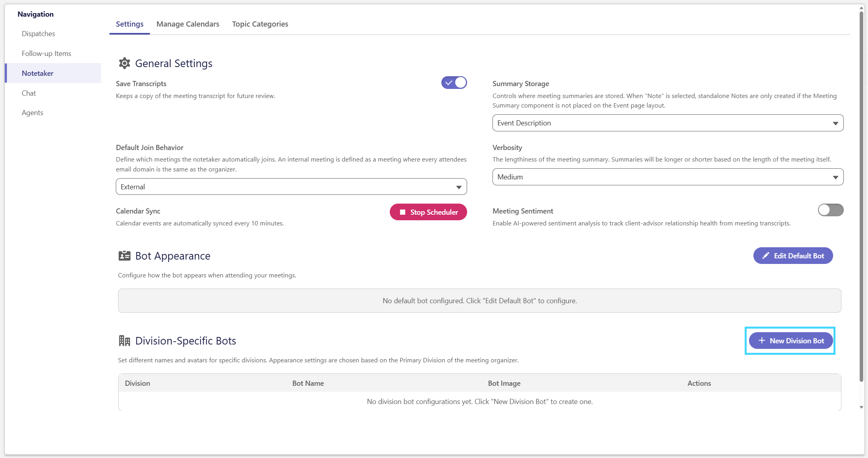The image size is (868, 458).
Task: Click the Division-Specific Bots heading text
Action: pos(186,341)
